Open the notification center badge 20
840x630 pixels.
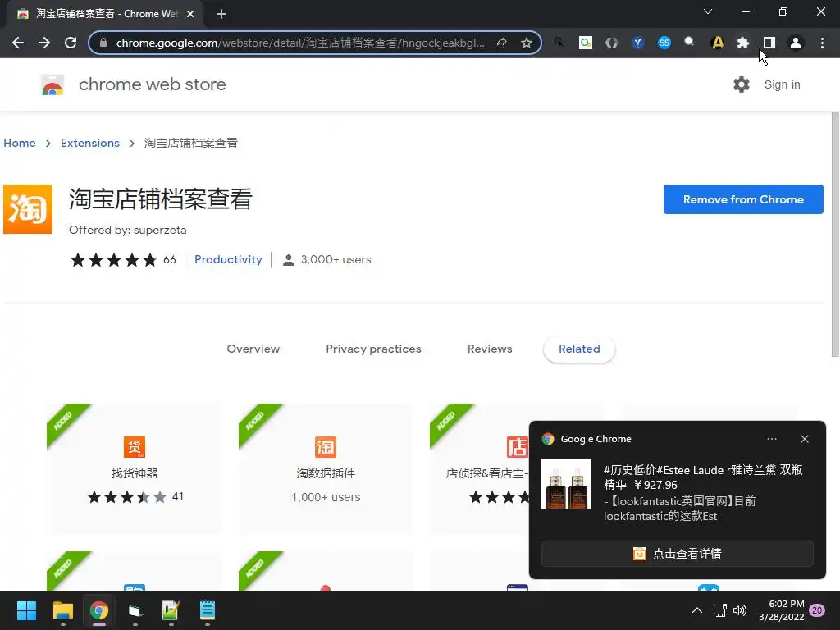click(817, 610)
